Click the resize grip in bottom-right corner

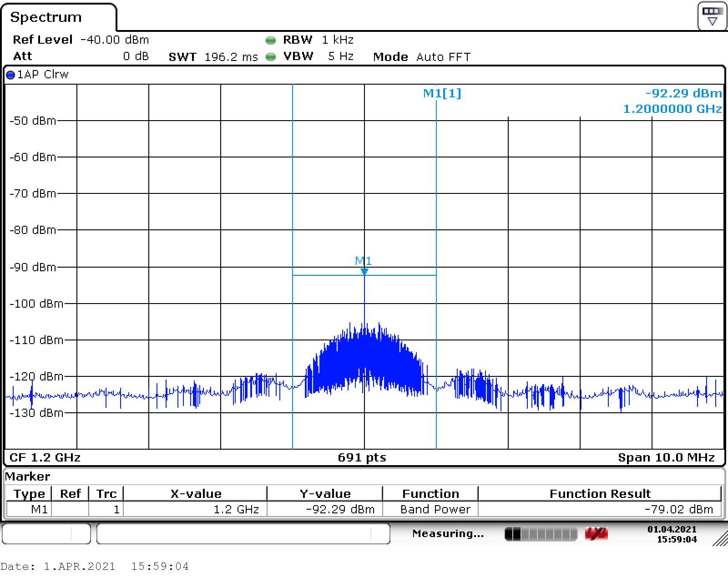pos(720,540)
